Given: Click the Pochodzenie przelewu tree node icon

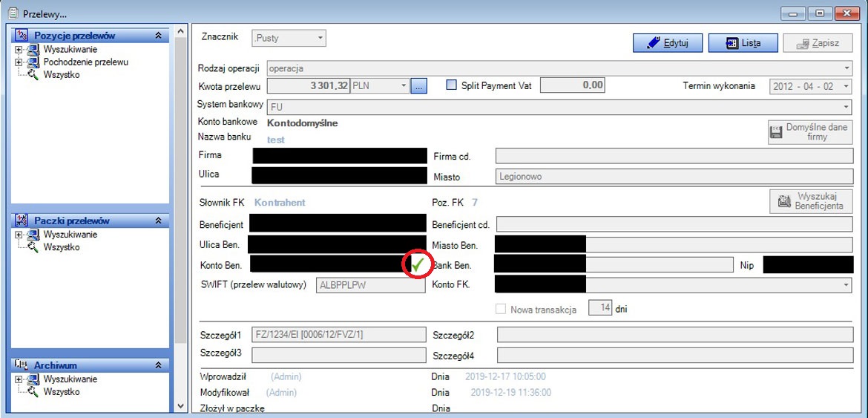Looking at the screenshot, I should pos(33,62).
